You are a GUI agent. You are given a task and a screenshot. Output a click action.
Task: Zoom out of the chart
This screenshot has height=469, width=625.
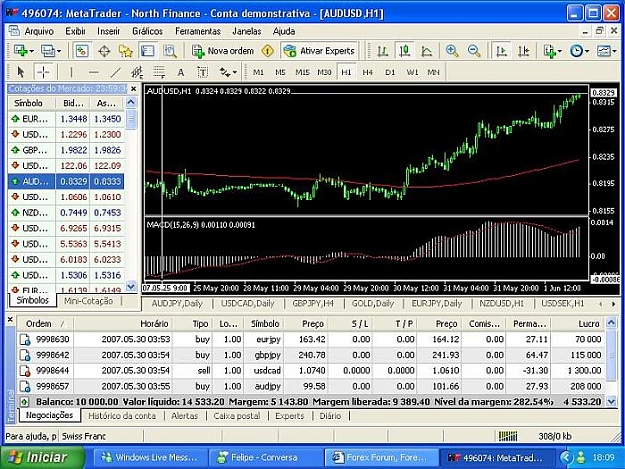point(474,51)
